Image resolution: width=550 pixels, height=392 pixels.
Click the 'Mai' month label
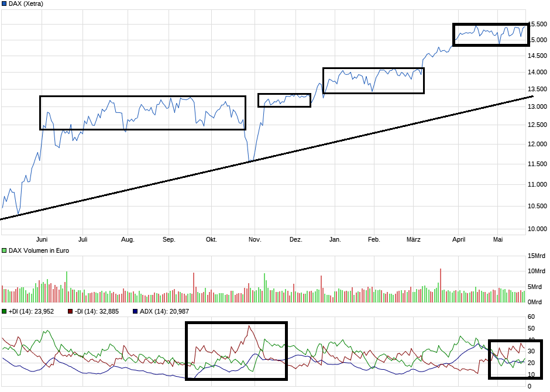point(498,239)
